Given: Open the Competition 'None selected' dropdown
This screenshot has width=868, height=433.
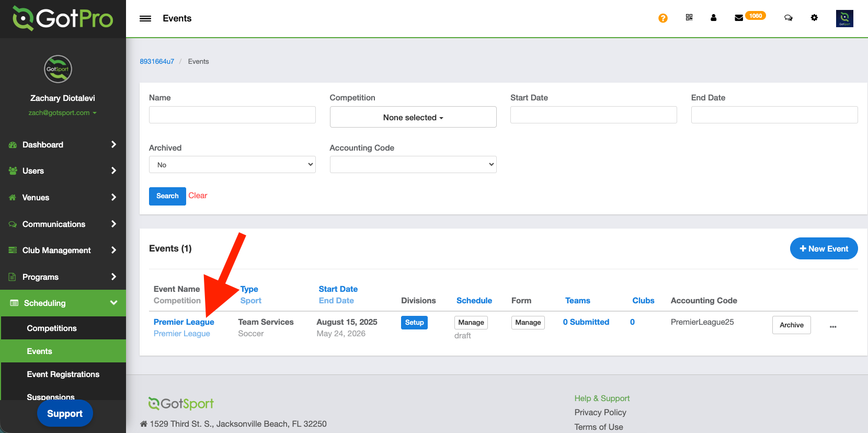Looking at the screenshot, I should (x=413, y=117).
